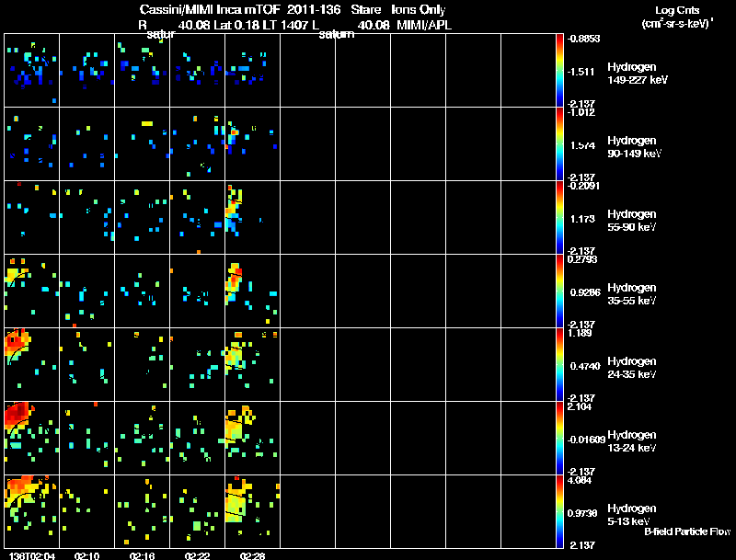This screenshot has width=736, height=560.
Task: Select the 13-24 keV panel at 02:28
Action: click(x=252, y=438)
